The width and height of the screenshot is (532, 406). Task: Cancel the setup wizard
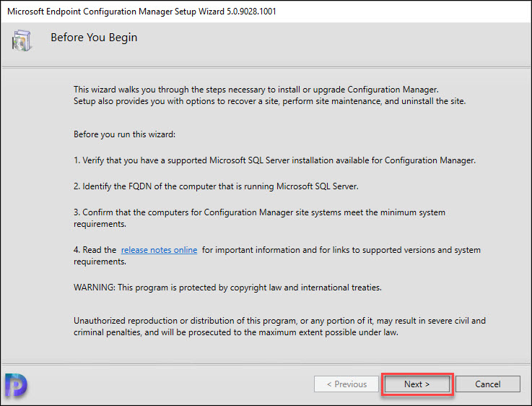coord(487,384)
